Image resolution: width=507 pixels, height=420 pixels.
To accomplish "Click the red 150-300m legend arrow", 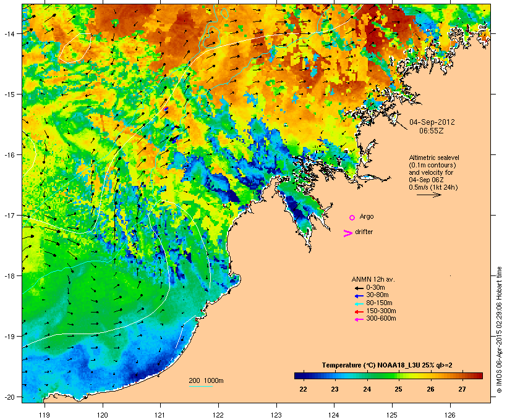I will pyautogui.click(x=359, y=312).
